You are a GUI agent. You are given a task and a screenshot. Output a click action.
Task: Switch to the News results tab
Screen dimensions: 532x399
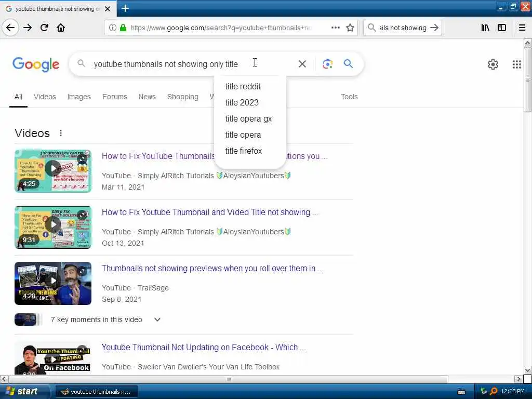click(147, 97)
